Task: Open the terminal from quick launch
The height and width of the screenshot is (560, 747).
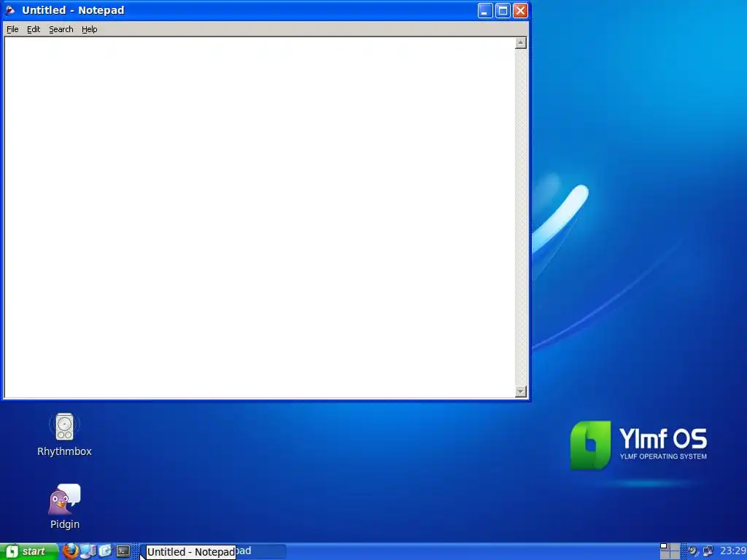Action: pyautogui.click(x=123, y=551)
